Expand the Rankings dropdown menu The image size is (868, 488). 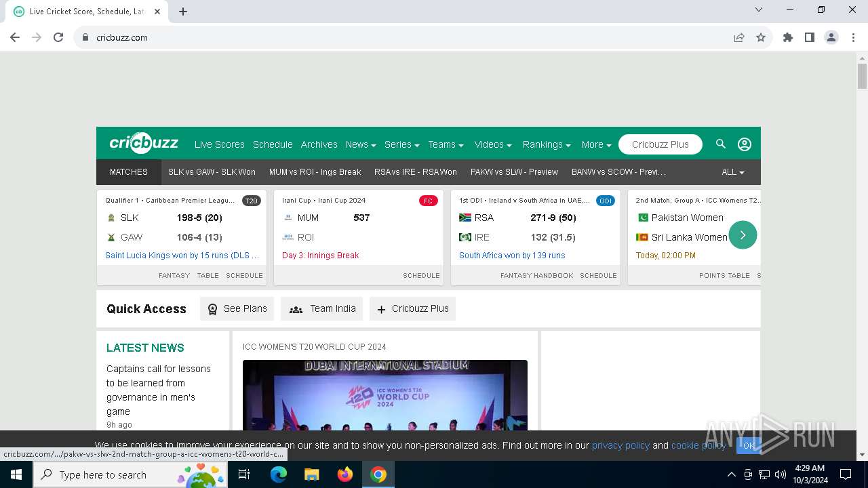(547, 144)
